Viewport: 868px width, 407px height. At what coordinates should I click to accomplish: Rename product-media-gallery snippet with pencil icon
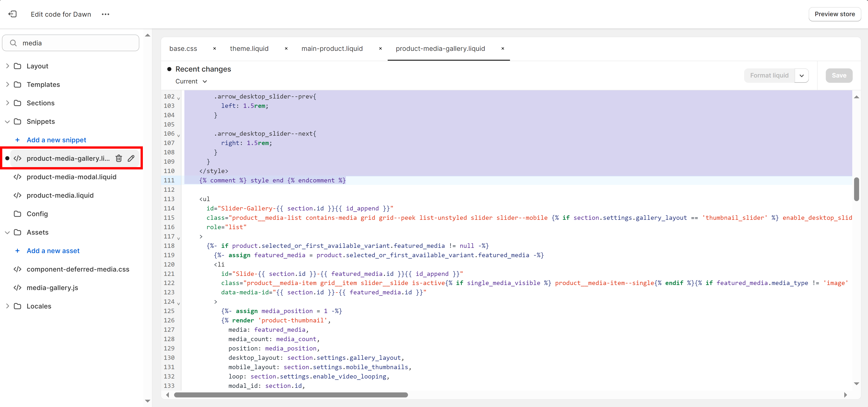click(131, 158)
